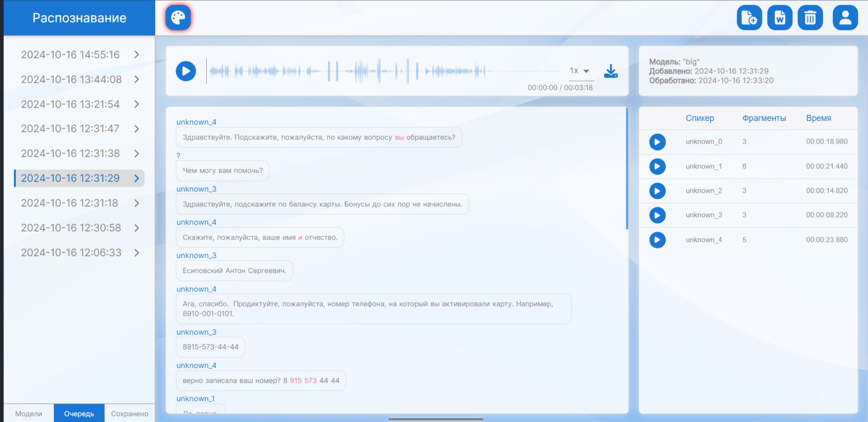868x422 pixels.
Task: Click the trash delete icon
Action: 810,18
